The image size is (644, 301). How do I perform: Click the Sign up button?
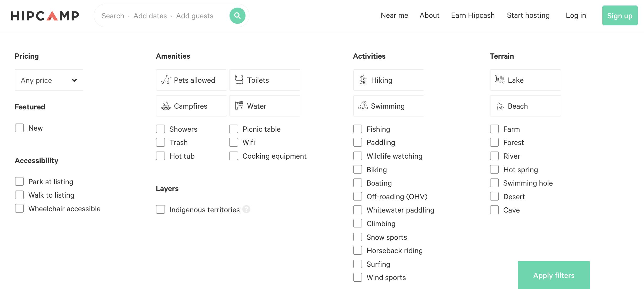click(620, 16)
